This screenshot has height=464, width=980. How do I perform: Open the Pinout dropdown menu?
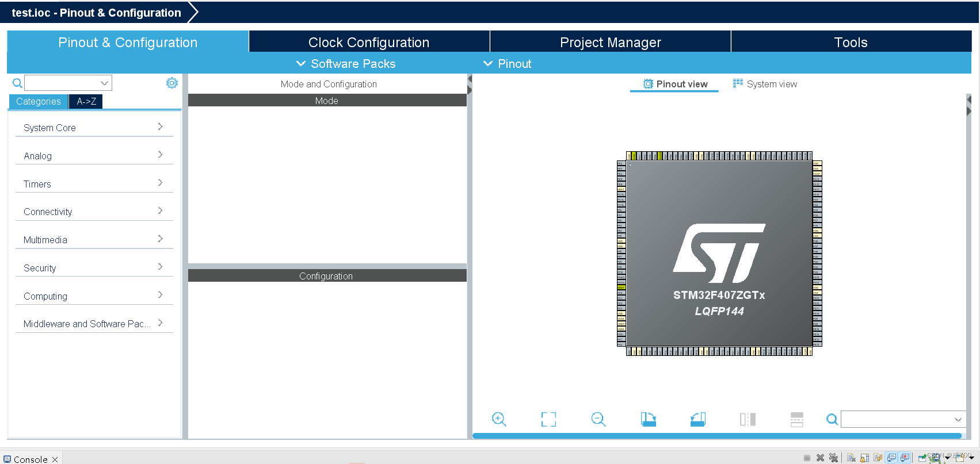tap(507, 63)
